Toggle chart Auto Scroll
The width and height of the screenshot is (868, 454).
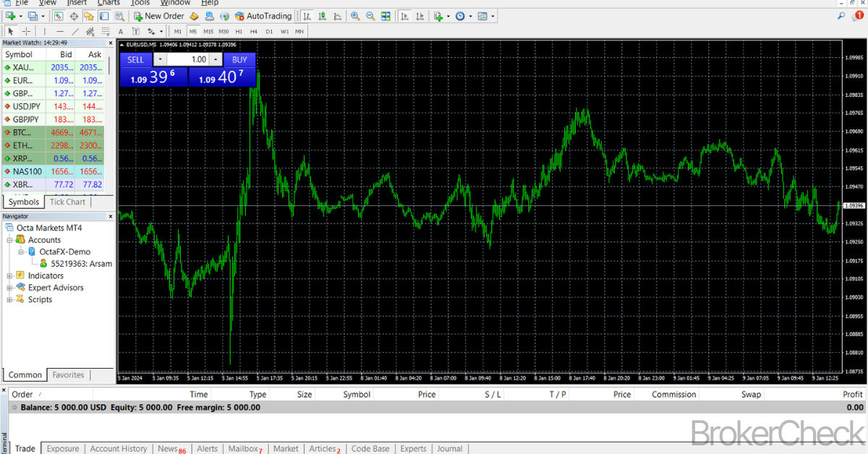click(x=404, y=16)
